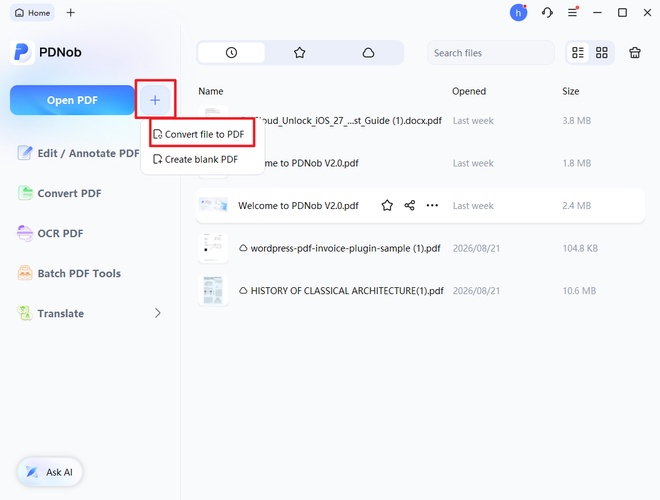Switch to the Recent files clock tab

(231, 53)
